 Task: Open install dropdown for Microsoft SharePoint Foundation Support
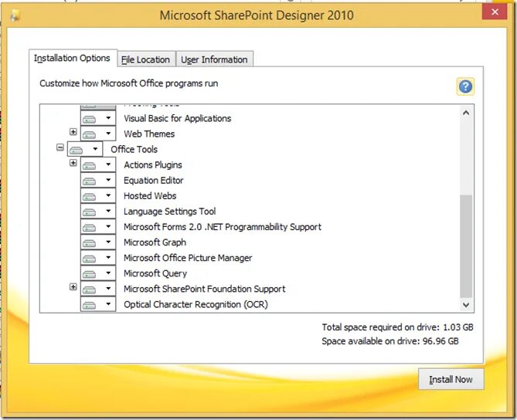tap(98, 289)
